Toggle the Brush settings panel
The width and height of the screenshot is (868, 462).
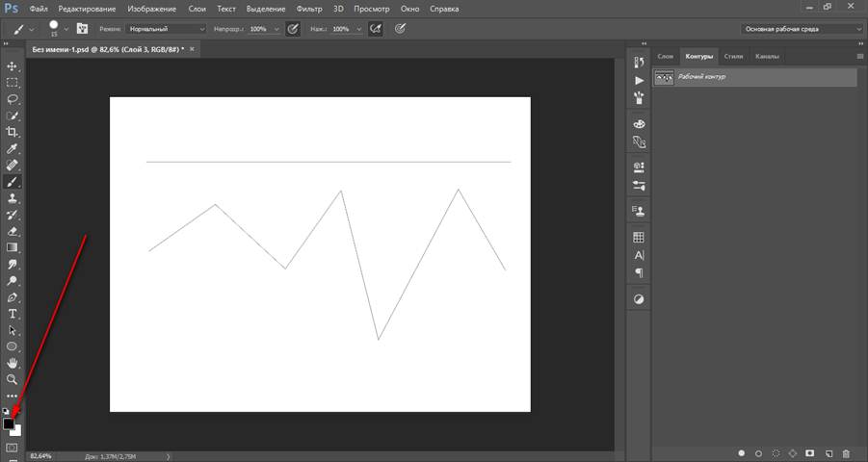point(83,29)
